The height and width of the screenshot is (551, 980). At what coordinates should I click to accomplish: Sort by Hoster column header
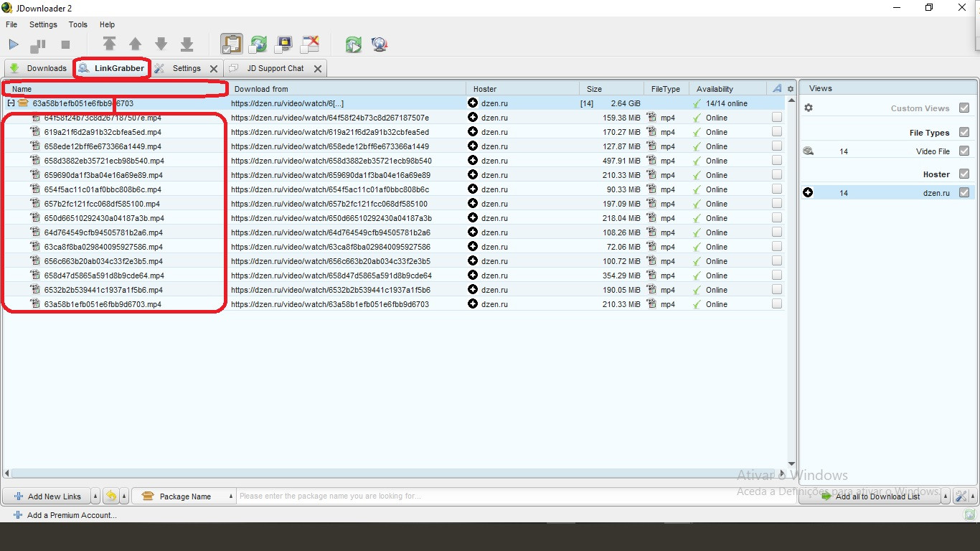coord(522,89)
